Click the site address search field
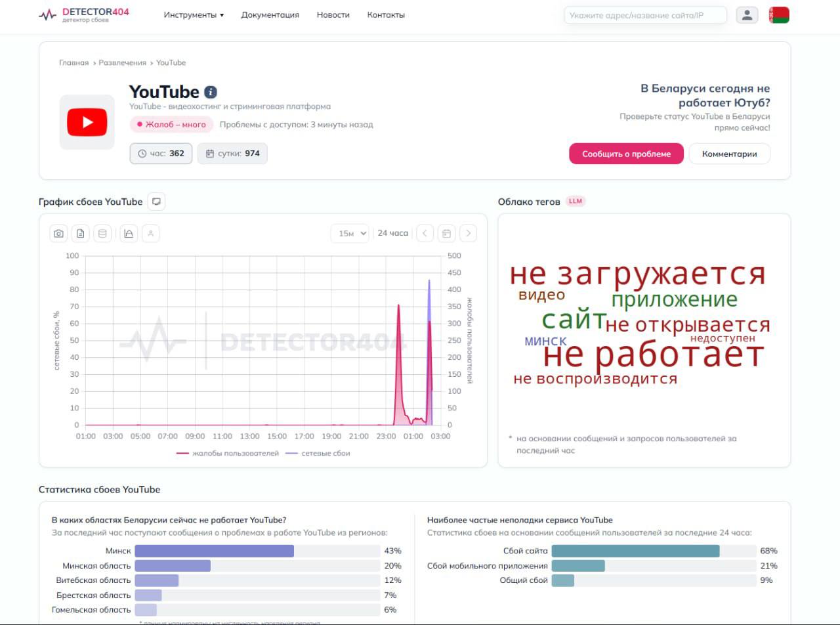Image resolution: width=840 pixels, height=625 pixels. (x=645, y=15)
